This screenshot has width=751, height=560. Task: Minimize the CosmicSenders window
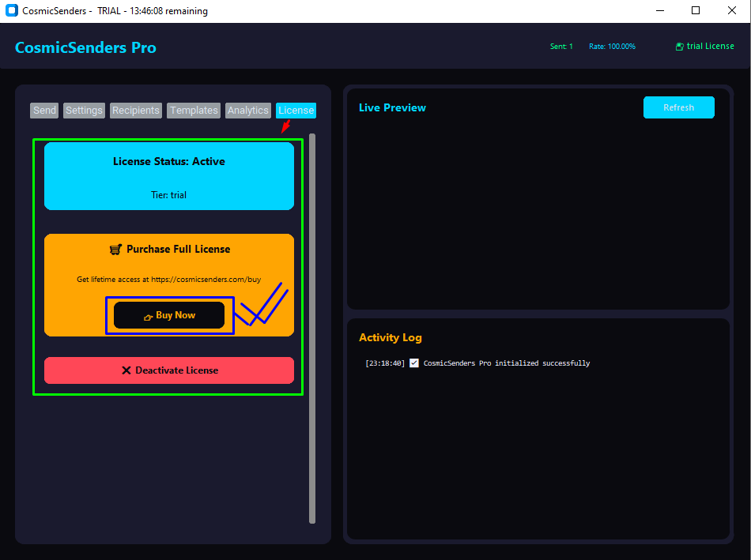click(660, 10)
